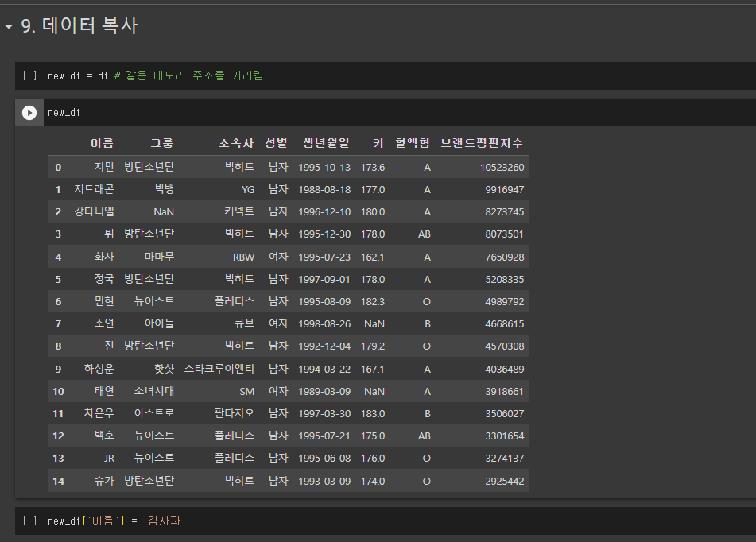Image resolution: width=756 pixels, height=542 pixels.
Task: Select the name cell '슈가'
Action: 104,480
